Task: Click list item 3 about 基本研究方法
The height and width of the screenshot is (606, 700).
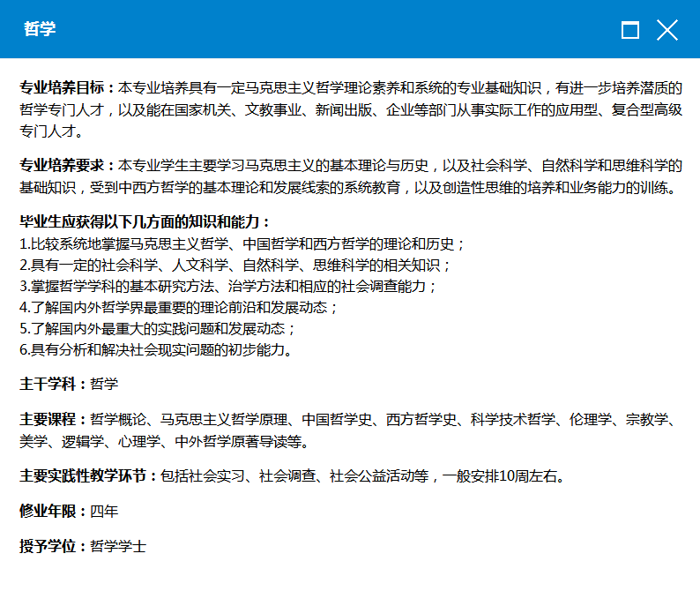Action: (x=228, y=286)
